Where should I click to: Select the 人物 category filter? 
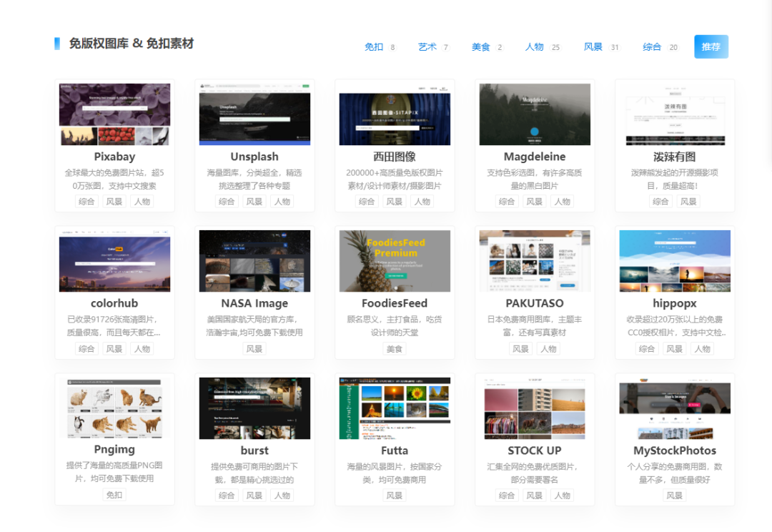535,46
